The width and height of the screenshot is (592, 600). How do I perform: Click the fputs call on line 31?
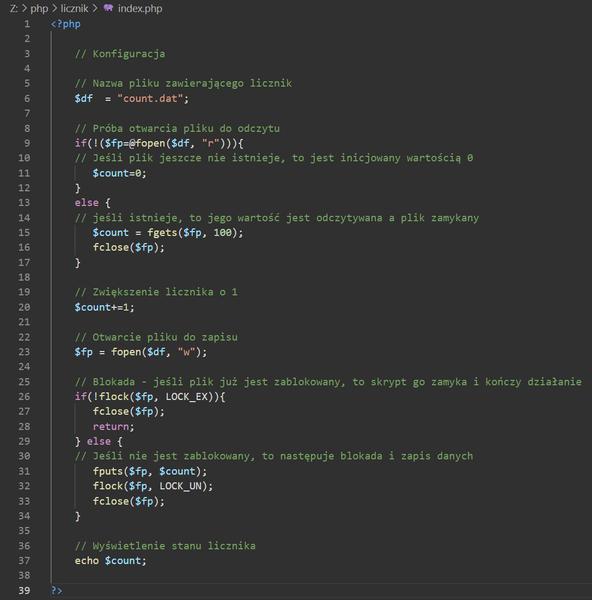click(108, 471)
